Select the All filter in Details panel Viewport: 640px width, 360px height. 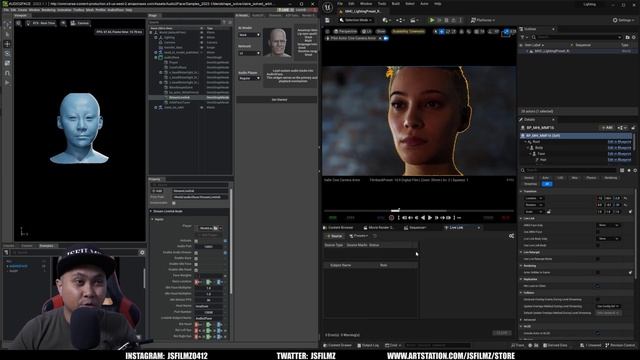click(x=547, y=184)
